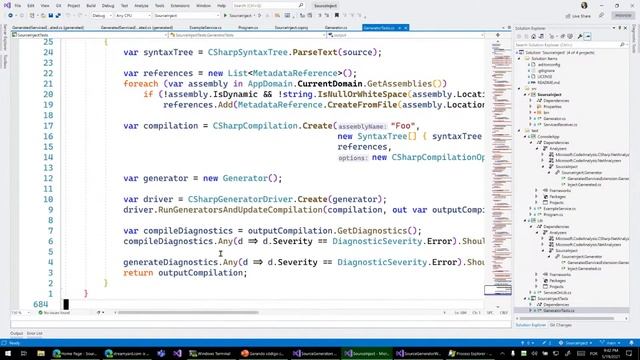Open File Explorer from taskbar

pos(41,353)
